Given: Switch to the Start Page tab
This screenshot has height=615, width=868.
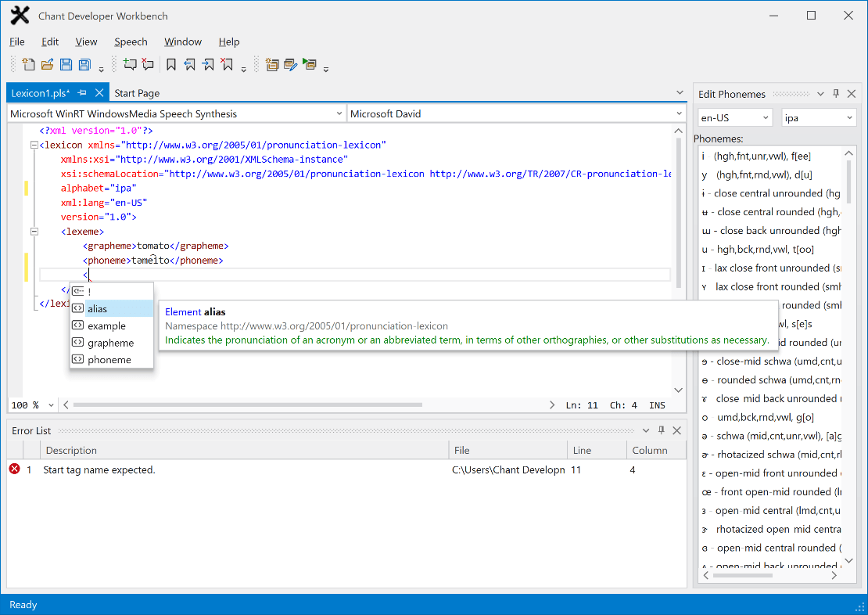Looking at the screenshot, I should pyautogui.click(x=137, y=93).
